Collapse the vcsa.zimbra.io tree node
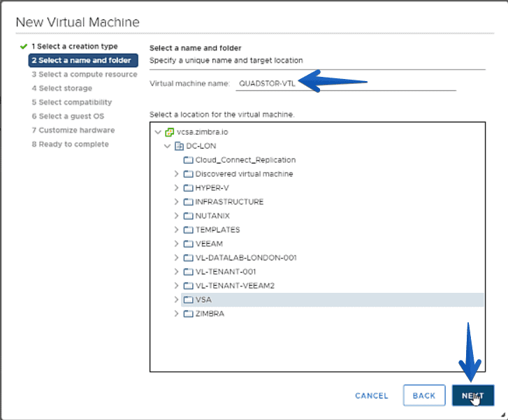 coord(158,132)
